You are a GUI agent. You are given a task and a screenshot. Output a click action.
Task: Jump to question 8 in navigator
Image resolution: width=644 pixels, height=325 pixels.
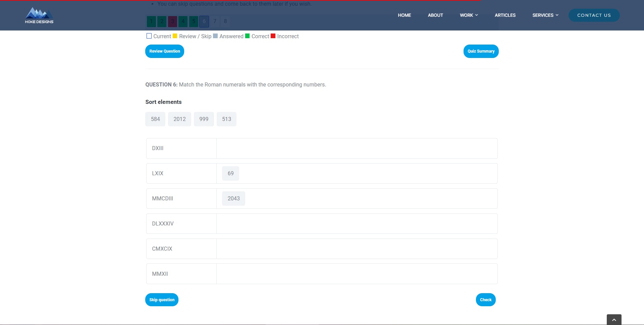(225, 21)
